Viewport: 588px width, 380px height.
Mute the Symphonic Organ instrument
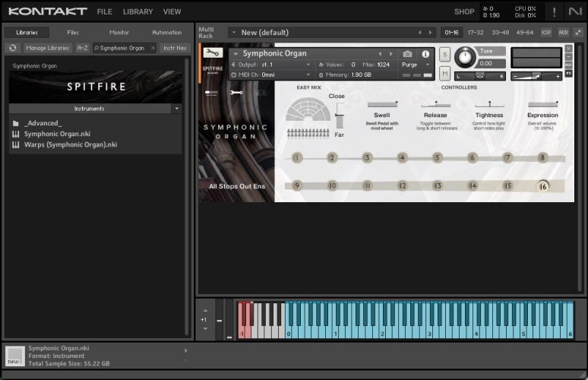tap(444, 73)
